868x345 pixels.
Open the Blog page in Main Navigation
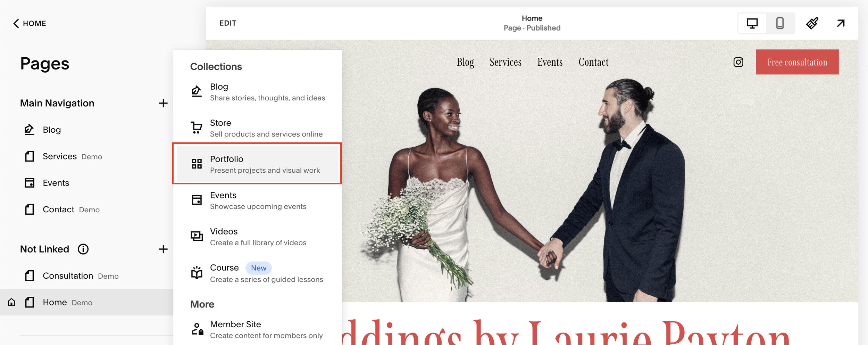click(x=52, y=130)
